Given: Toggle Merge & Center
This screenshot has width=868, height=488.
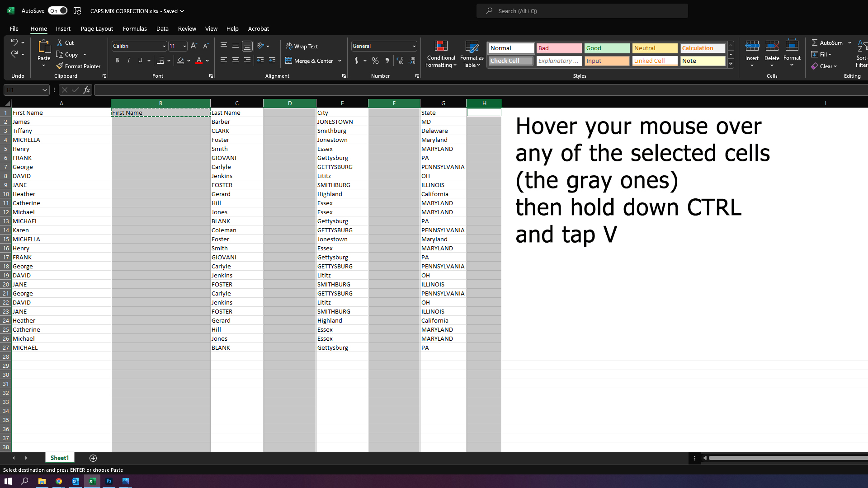Looking at the screenshot, I should click(309, 61).
